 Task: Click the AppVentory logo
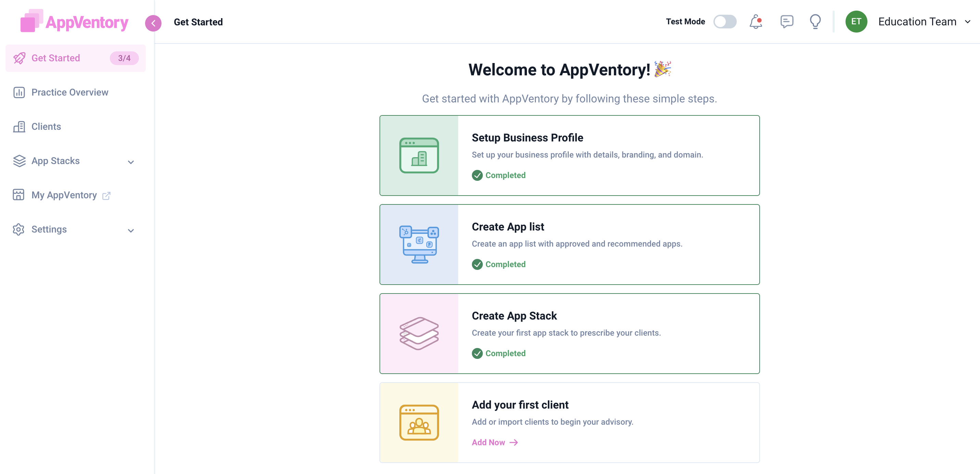tap(75, 22)
